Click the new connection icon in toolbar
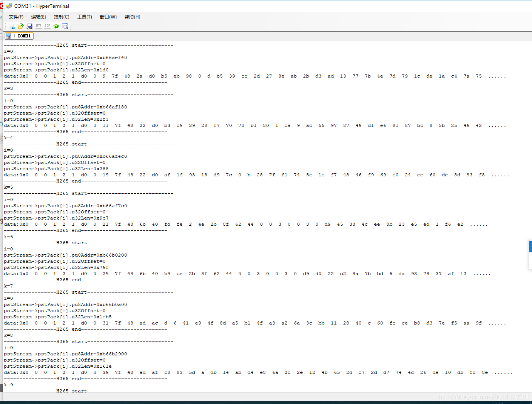Viewport: 532px width, 404px height. pyautogui.click(x=12, y=26)
